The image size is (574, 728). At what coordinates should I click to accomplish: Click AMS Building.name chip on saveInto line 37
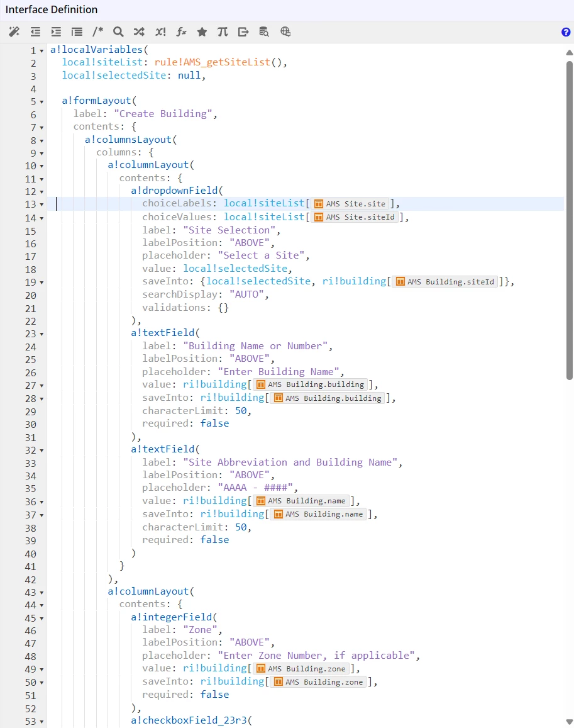point(318,514)
